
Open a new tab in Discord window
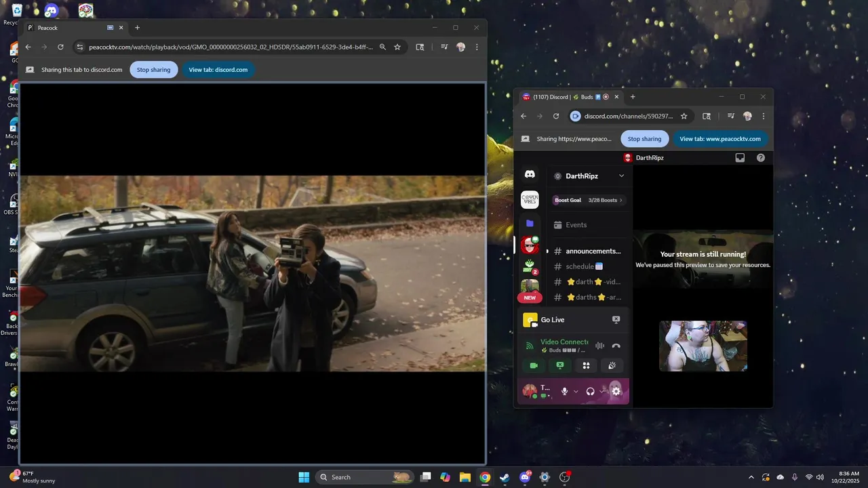(x=633, y=97)
